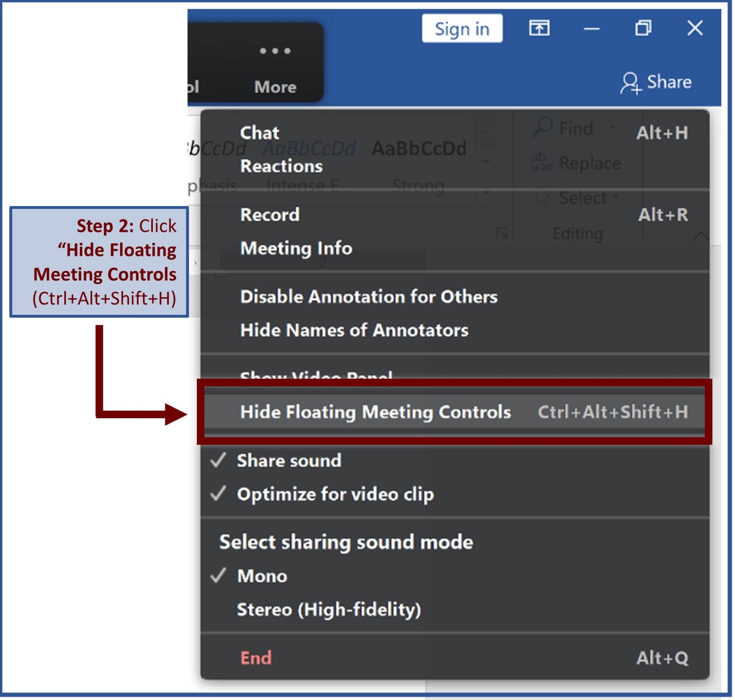735x700 pixels.
Task: Click the presenter mode icon in the title bar
Action: [x=540, y=28]
